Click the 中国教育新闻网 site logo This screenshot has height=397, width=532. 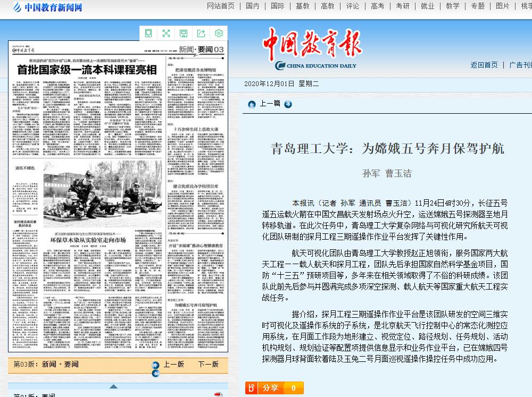click(x=47, y=7)
